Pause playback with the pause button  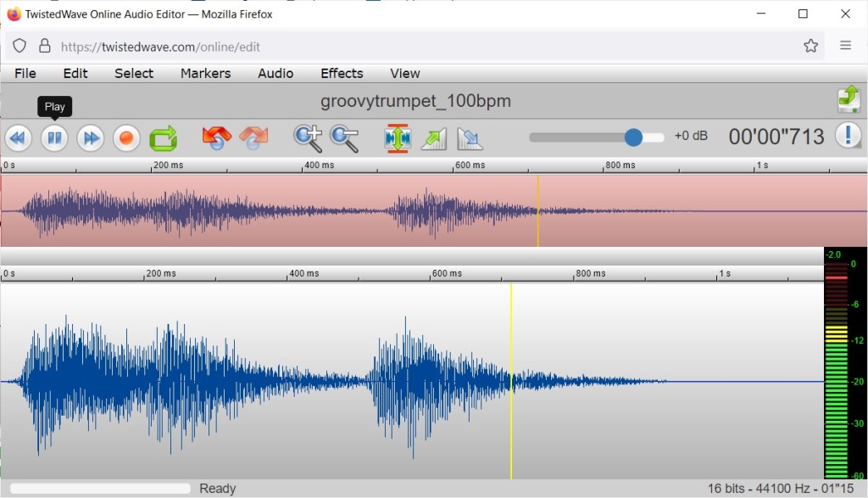54,137
